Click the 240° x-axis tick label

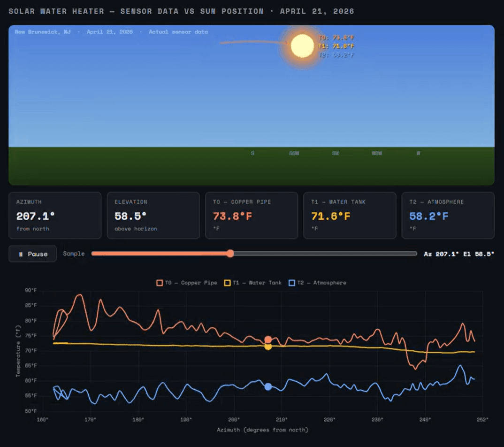[x=425, y=419]
